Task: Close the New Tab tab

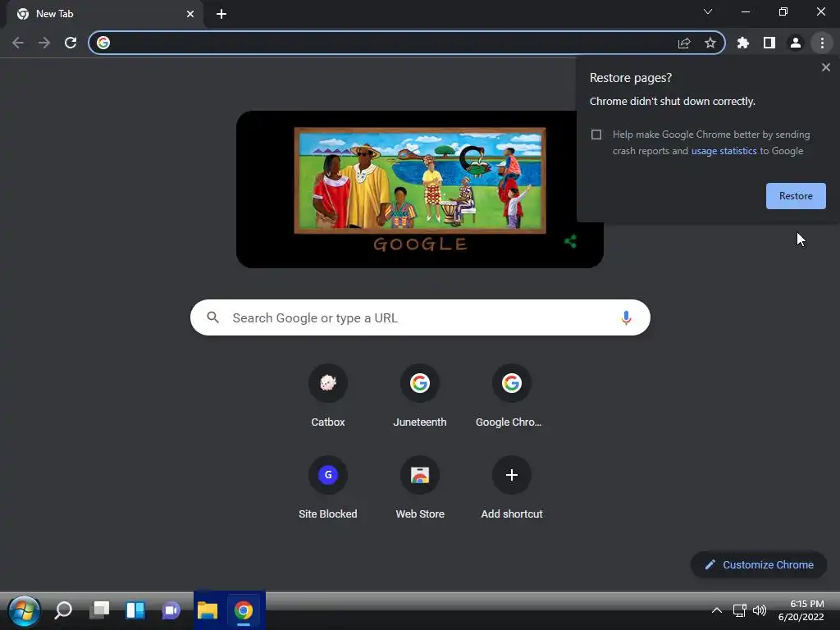Action: [190, 14]
